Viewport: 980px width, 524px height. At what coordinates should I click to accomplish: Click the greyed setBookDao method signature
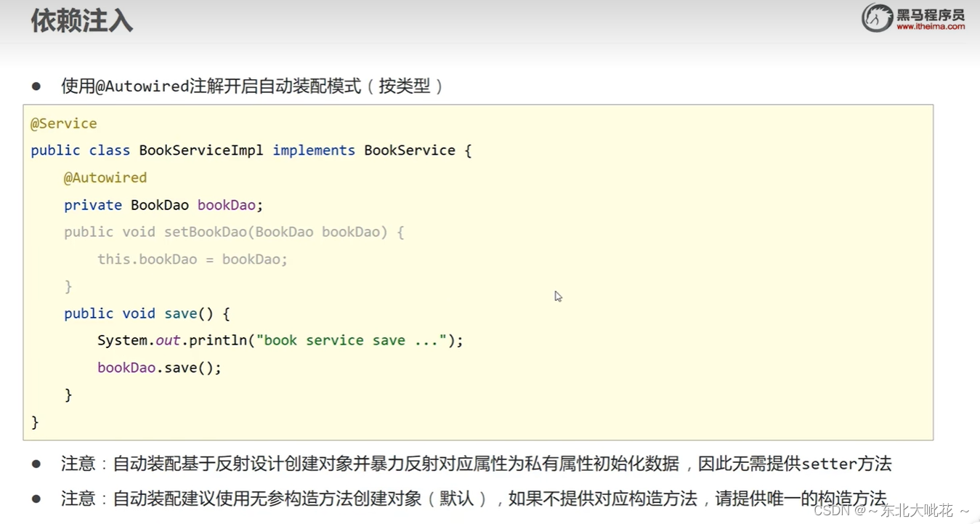tap(234, 232)
